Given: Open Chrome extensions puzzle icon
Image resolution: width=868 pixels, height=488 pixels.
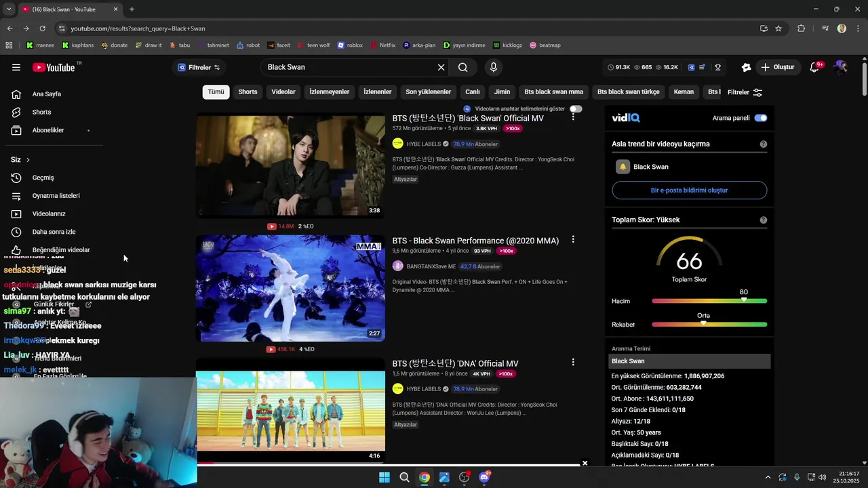Looking at the screenshot, I should [x=801, y=28].
